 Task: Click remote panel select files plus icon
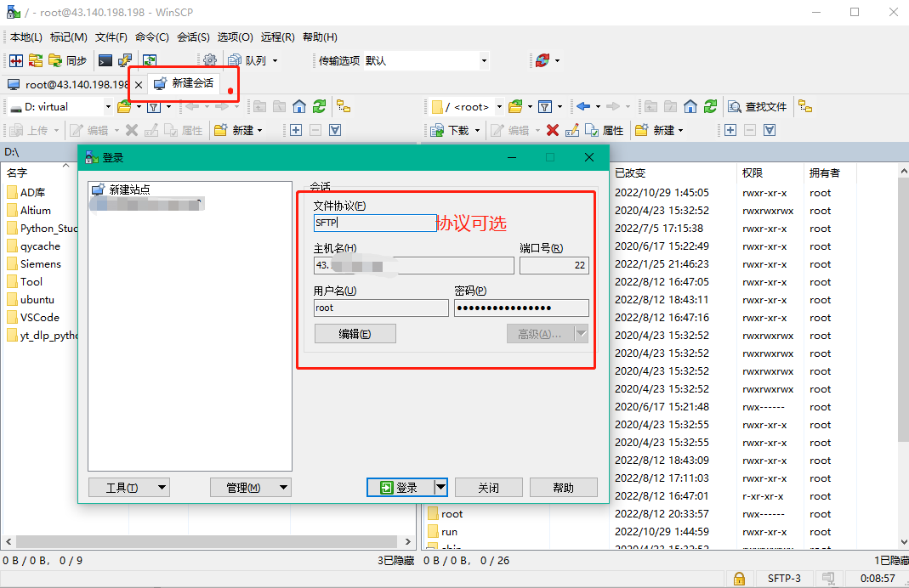click(730, 130)
